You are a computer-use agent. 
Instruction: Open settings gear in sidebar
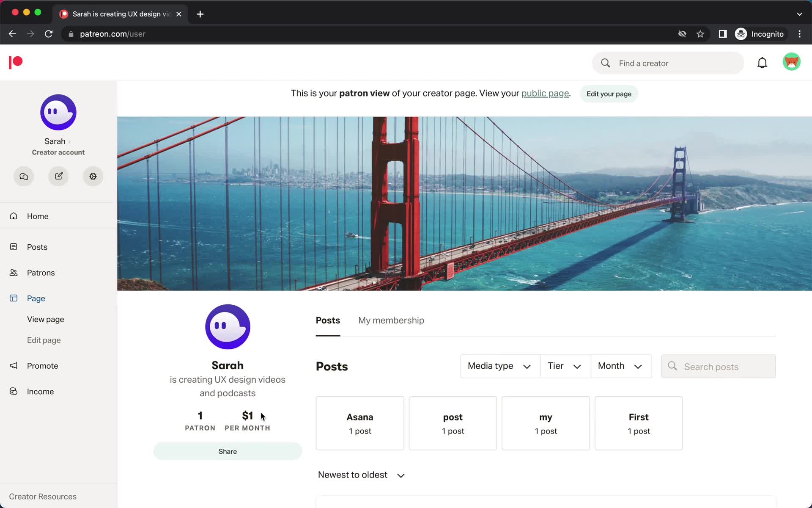click(93, 176)
